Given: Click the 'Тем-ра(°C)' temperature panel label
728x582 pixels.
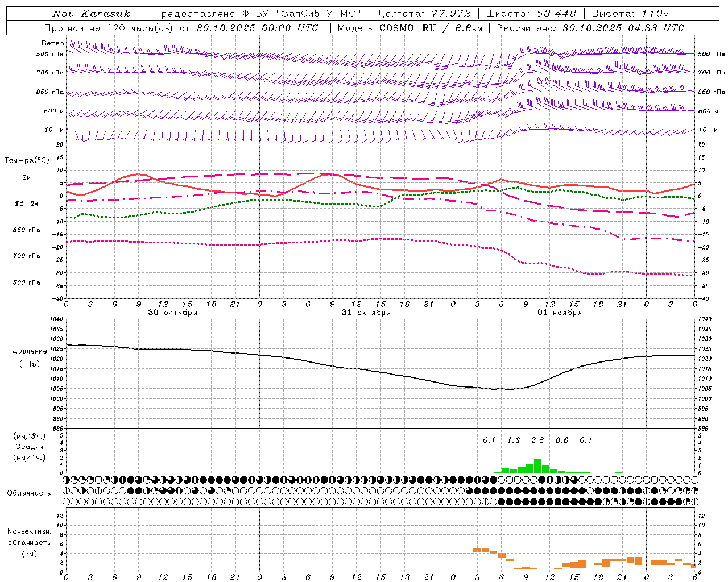Looking at the screenshot, I should coord(27,160).
